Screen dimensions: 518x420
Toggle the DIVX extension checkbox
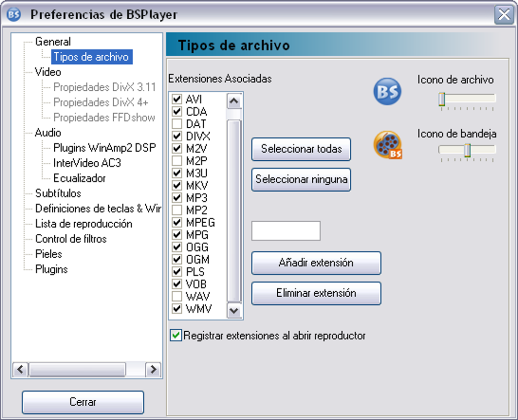pos(177,136)
